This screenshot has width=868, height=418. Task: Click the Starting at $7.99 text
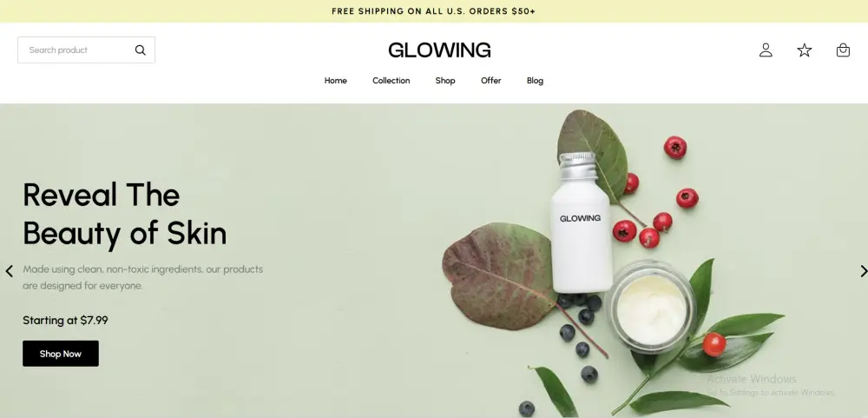click(65, 321)
